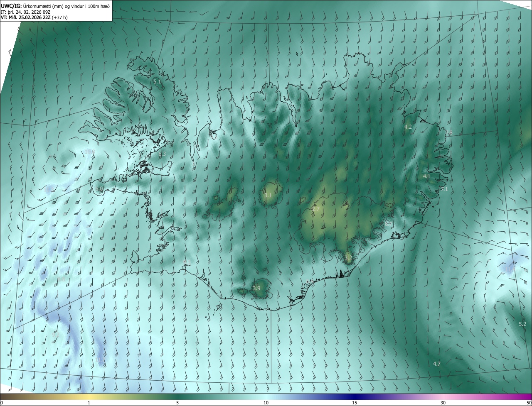The height and width of the screenshot is (406, 532).
Task: Click the 6.0 value label on the map
Action: coord(99,189)
